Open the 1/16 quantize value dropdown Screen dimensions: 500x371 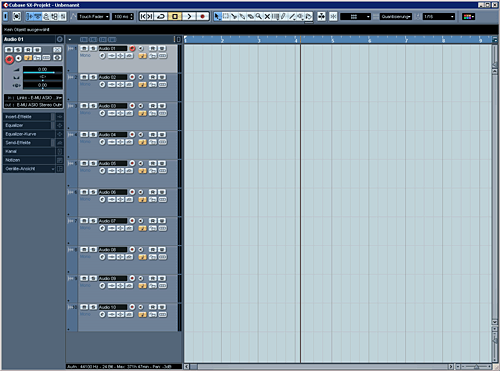tap(439, 16)
